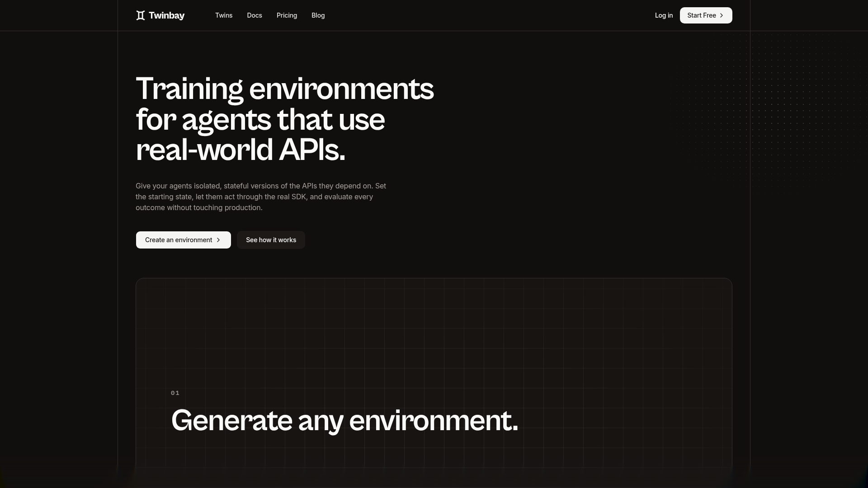Click See how it works button
The width and height of the screenshot is (868, 488).
click(x=271, y=240)
